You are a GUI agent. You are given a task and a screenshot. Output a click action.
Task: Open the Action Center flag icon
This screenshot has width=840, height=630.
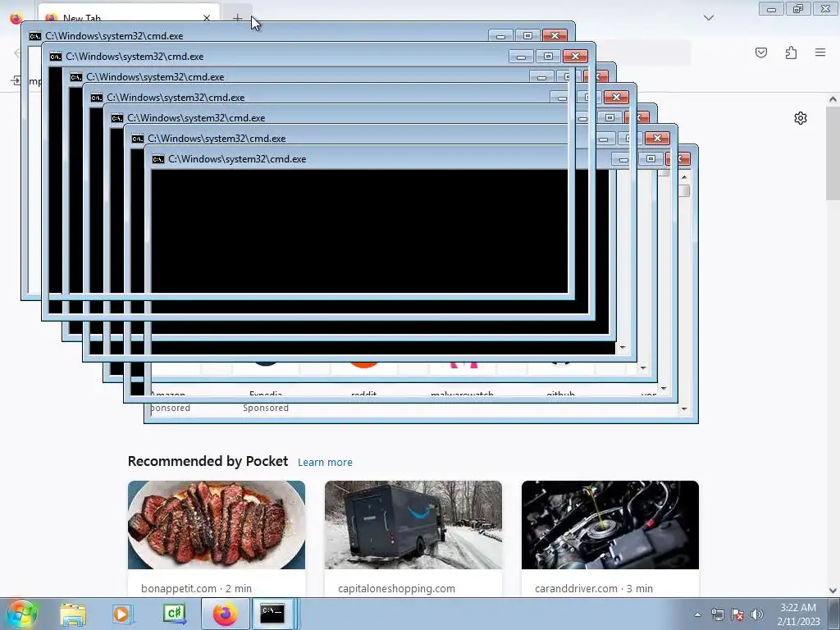[x=737, y=614]
